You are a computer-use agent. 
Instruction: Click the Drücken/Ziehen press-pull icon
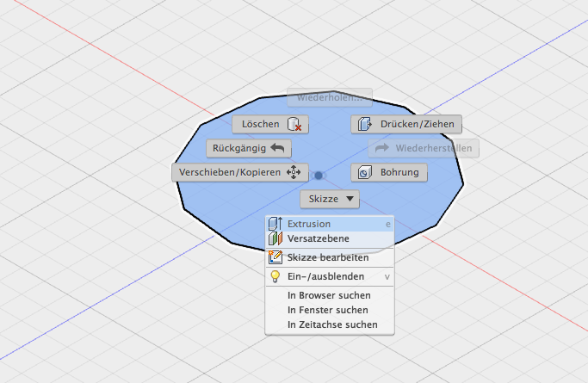(x=364, y=124)
